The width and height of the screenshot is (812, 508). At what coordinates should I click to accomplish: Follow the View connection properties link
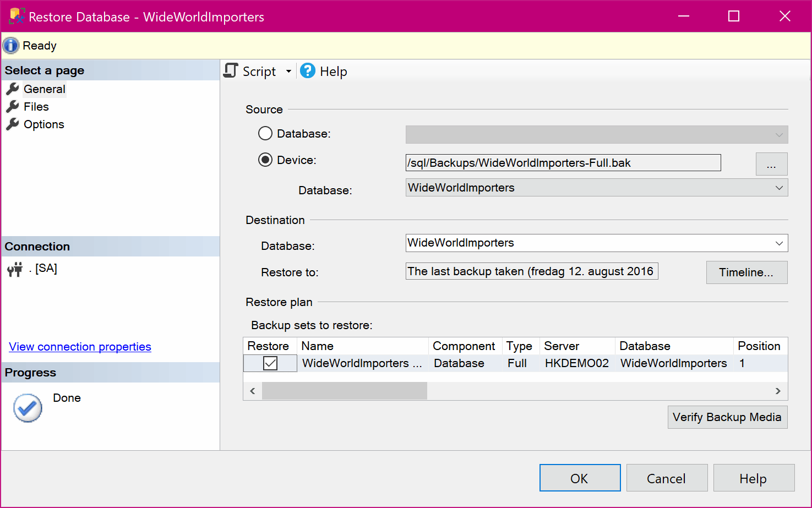click(x=79, y=346)
